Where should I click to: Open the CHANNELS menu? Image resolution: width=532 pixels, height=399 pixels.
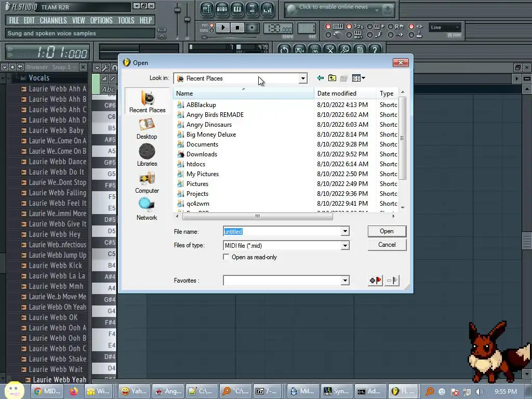(x=54, y=20)
